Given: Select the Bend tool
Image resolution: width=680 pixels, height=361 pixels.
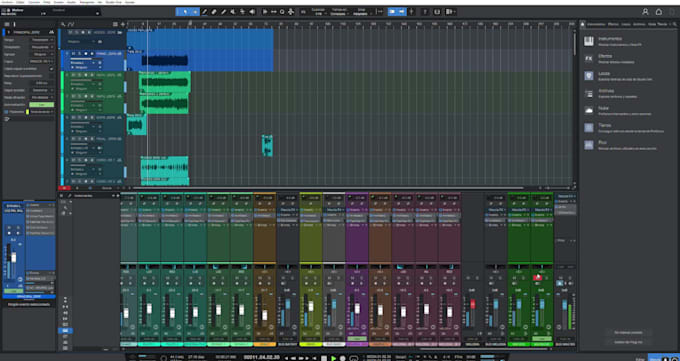Looking at the screenshot, I should click(242, 12).
